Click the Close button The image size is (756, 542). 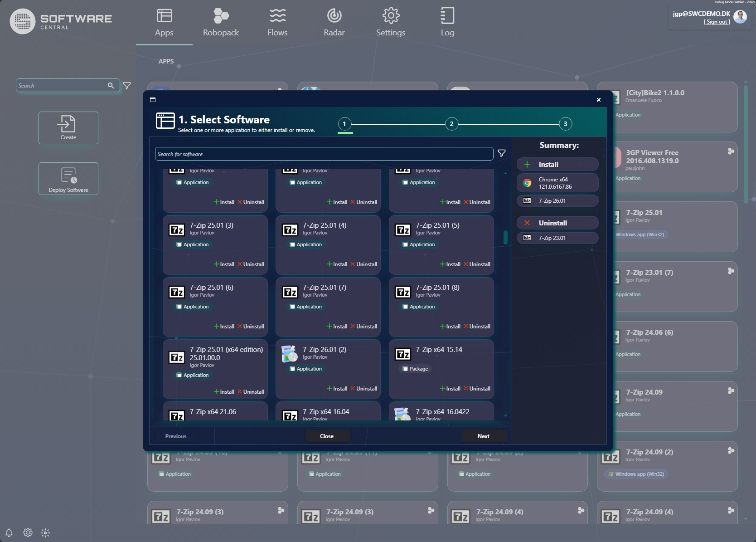click(327, 436)
